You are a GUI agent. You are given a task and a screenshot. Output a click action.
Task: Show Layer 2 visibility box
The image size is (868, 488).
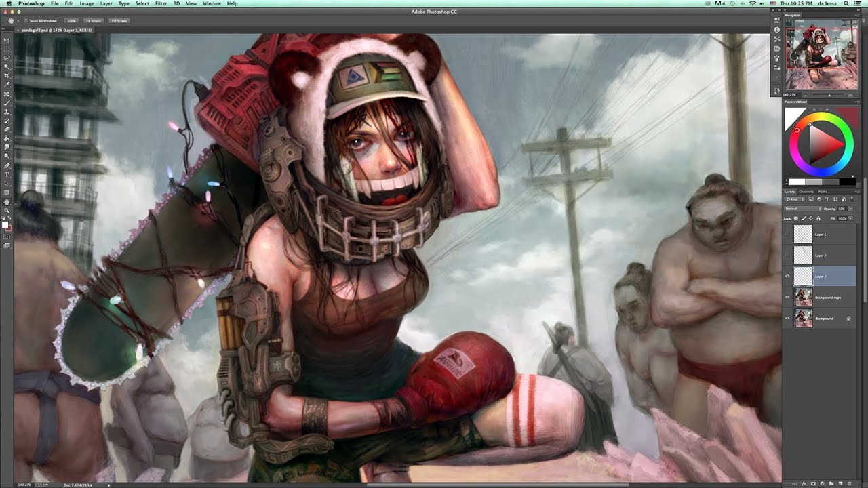788,255
